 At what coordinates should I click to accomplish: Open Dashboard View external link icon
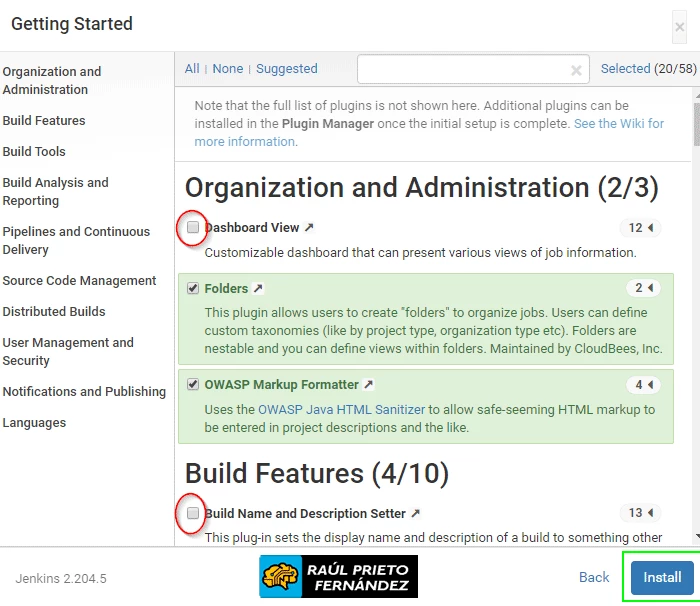(309, 228)
